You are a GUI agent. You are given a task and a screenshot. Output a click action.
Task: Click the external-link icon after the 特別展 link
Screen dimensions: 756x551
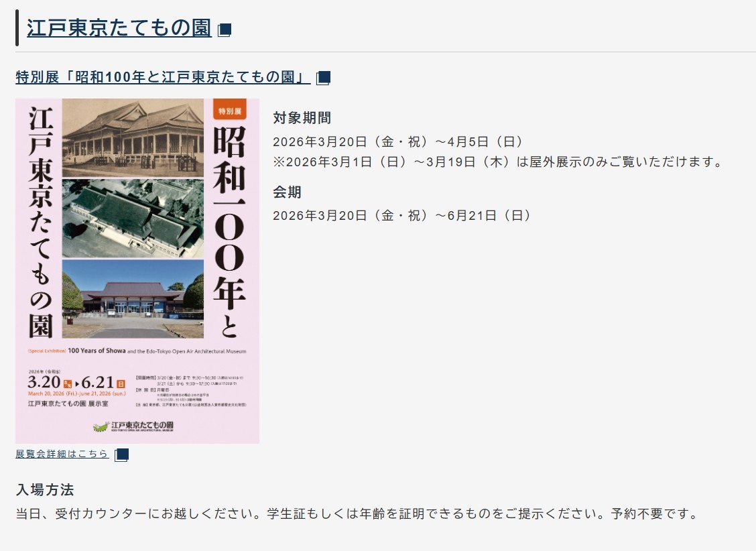(x=324, y=78)
